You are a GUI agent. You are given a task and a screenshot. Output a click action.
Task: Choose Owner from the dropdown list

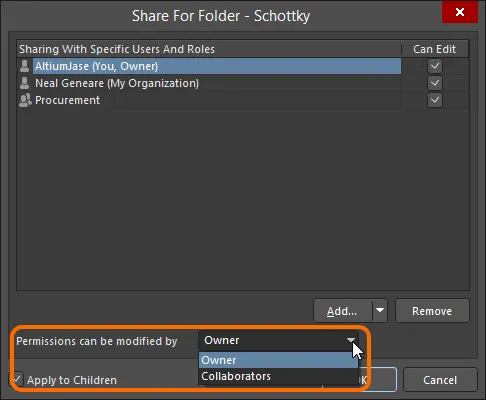tap(278, 360)
